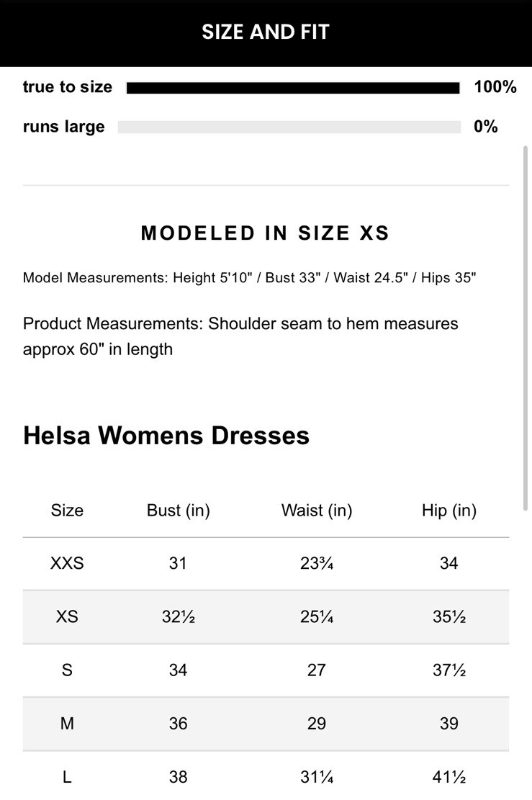Click the MODELED IN SIZE XS heading

(265, 233)
